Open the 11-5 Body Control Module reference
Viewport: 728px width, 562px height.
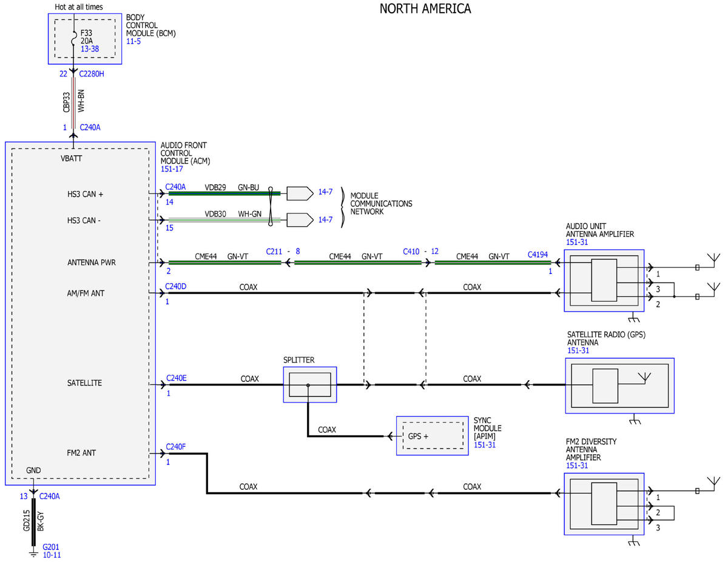pos(133,43)
